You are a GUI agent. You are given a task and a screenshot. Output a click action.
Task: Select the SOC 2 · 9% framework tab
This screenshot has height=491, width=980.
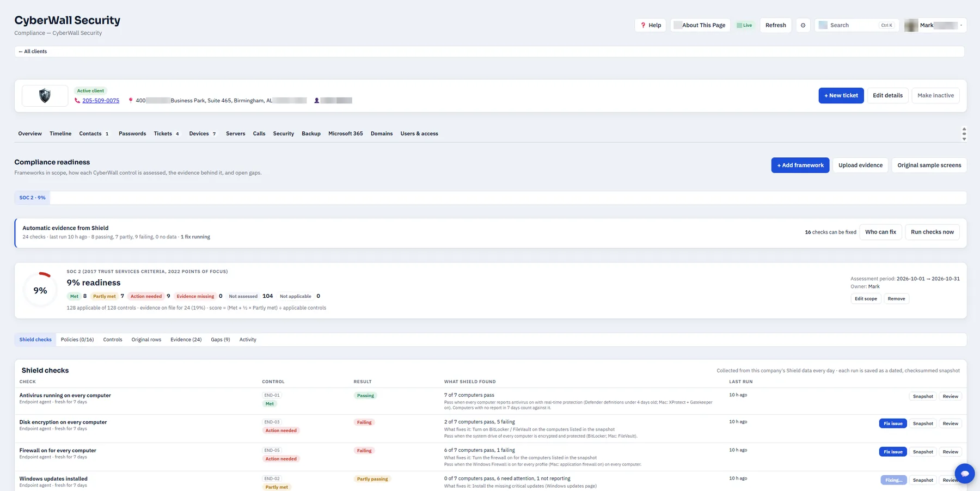pyautogui.click(x=33, y=198)
